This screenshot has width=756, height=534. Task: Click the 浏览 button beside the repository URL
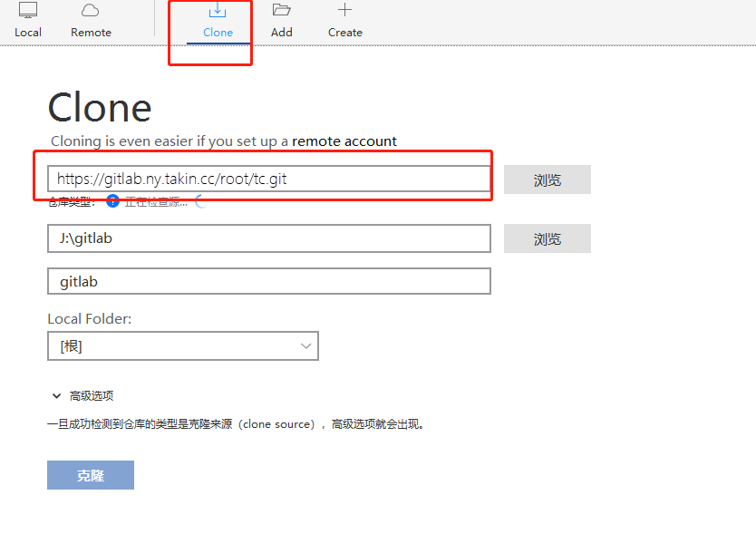[x=547, y=179]
